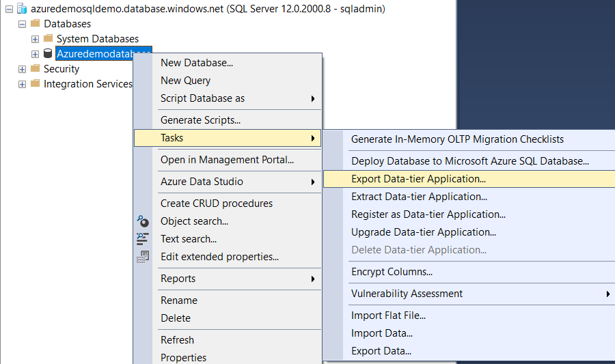The image size is (615, 364).
Task: Select the azuredemosqldemo server tree label
Action: coord(208,9)
